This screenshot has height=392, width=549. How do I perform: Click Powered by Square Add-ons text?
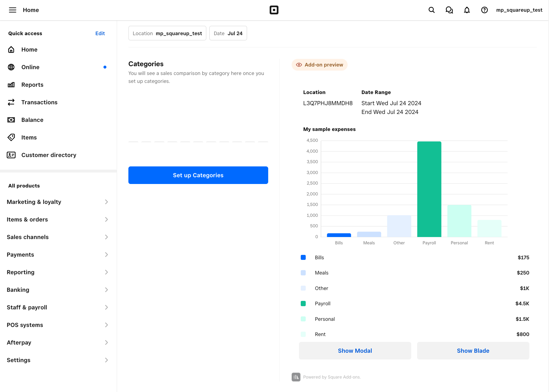(x=332, y=377)
